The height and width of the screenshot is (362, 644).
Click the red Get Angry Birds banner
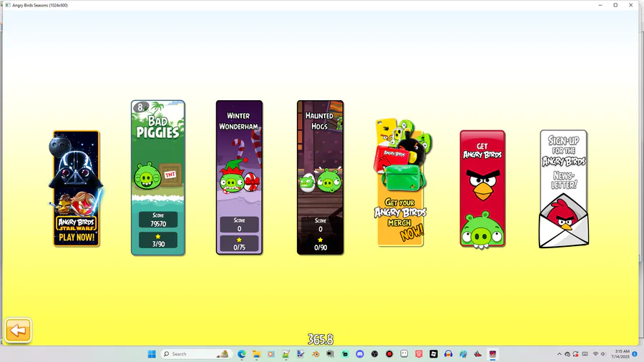(x=482, y=189)
